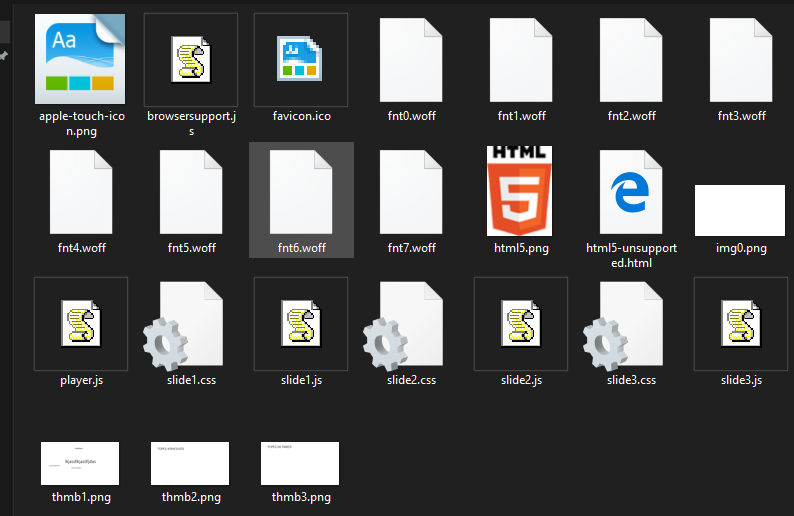Click the 'html5-unsupported.html' file name label
This screenshot has width=794, height=516.
point(631,255)
